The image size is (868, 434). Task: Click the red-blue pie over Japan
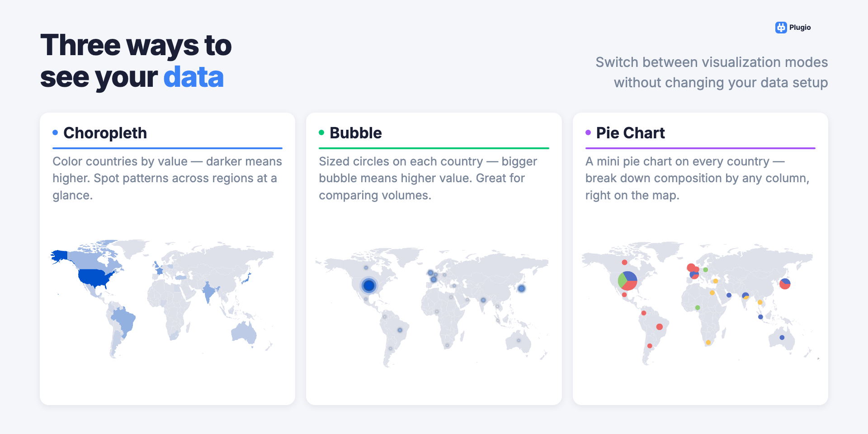click(785, 284)
